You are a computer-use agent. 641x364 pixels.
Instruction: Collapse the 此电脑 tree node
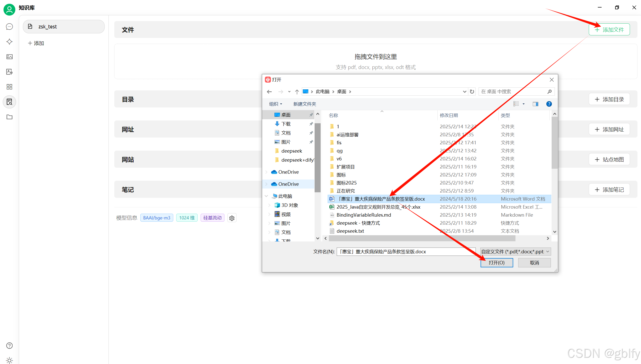point(266,196)
